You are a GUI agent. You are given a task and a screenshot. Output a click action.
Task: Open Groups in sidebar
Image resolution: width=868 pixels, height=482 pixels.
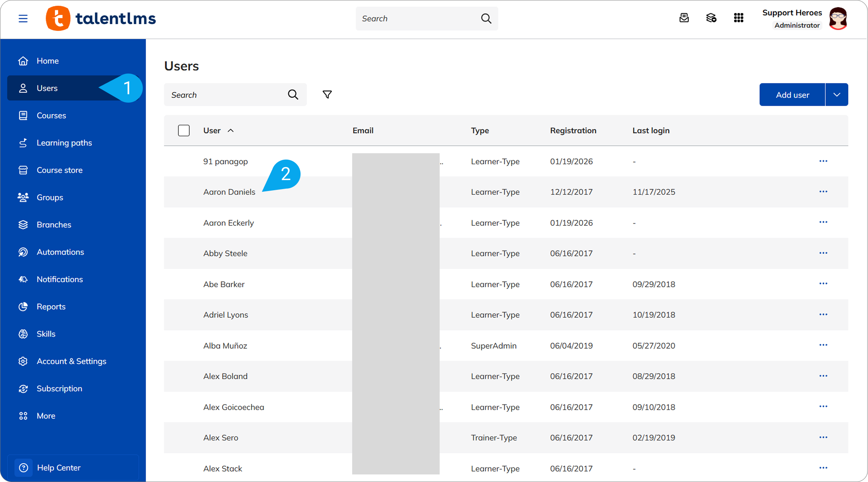73,197
